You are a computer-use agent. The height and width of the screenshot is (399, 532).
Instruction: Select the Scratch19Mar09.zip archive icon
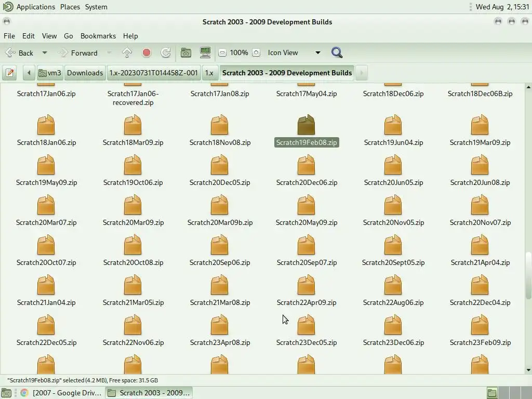480,125
